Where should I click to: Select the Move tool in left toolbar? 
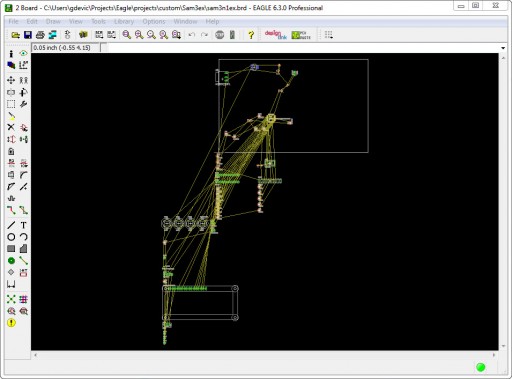[11, 80]
